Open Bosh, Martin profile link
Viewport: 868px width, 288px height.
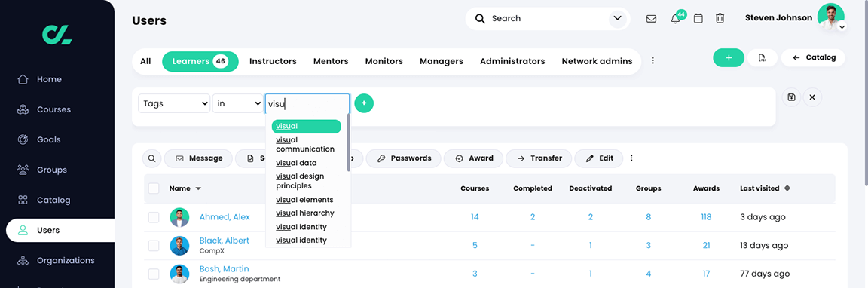pos(225,269)
